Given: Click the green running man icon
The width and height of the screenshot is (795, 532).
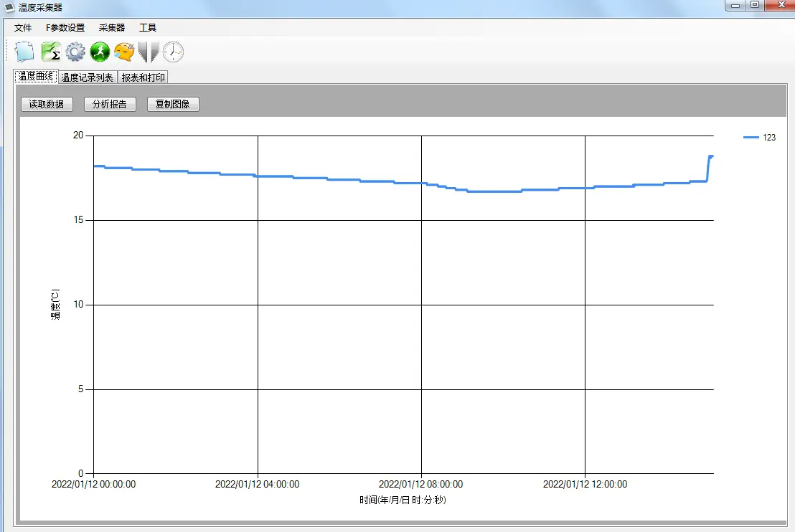Looking at the screenshot, I should 100,52.
